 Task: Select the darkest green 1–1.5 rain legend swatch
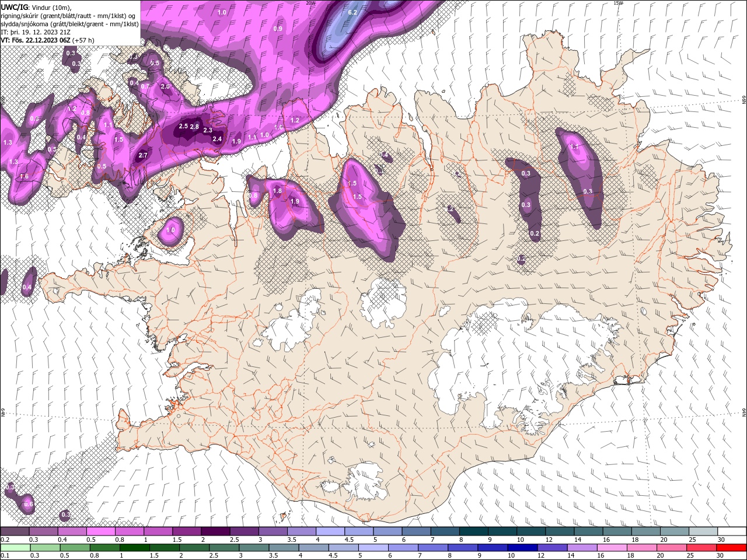point(135,547)
